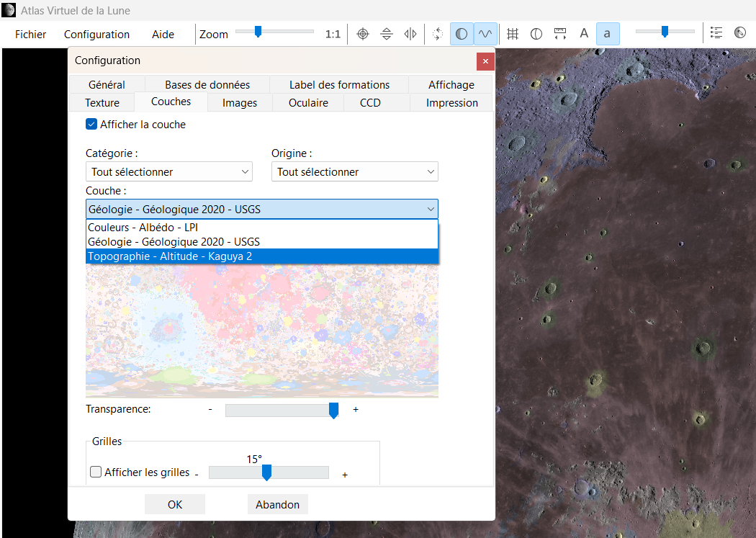The image size is (756, 538).
Task: Click the Abandon button
Action: (x=277, y=504)
